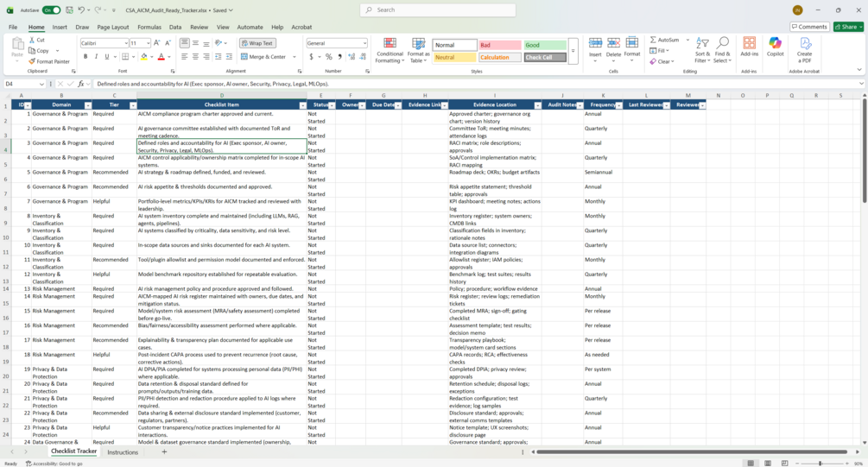Click the AutoSum button

pyautogui.click(x=665, y=40)
